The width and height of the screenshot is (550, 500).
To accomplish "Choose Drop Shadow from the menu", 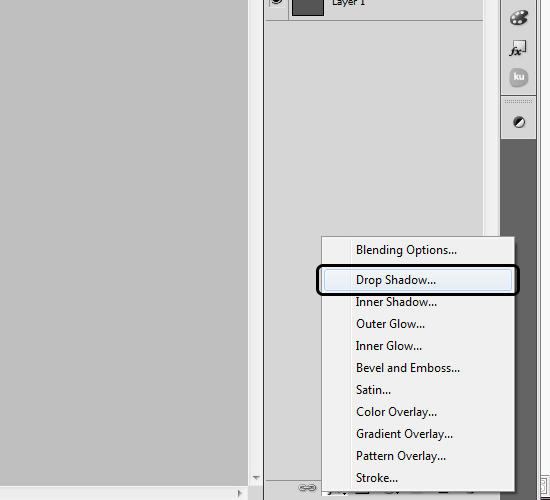I will [x=418, y=280].
